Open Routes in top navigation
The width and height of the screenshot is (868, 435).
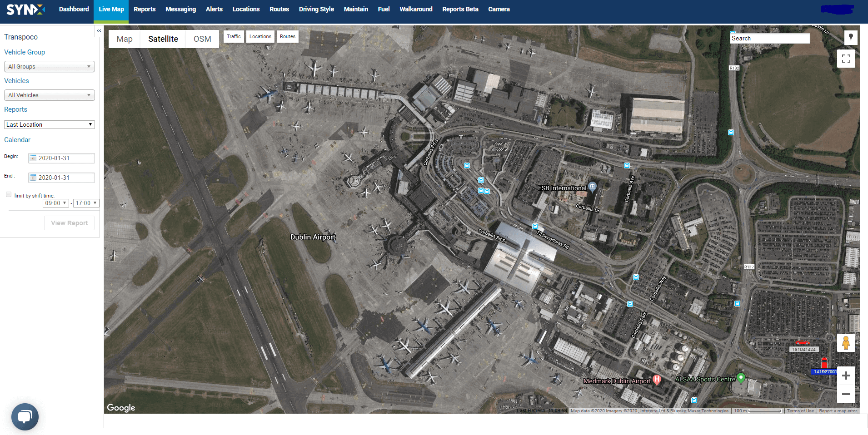coord(279,9)
